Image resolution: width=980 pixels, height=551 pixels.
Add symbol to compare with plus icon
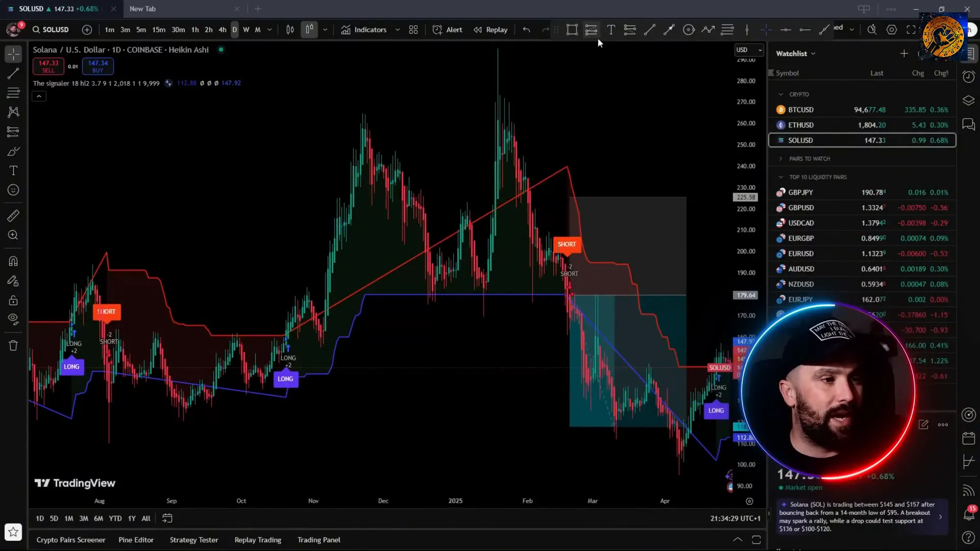tap(87, 30)
